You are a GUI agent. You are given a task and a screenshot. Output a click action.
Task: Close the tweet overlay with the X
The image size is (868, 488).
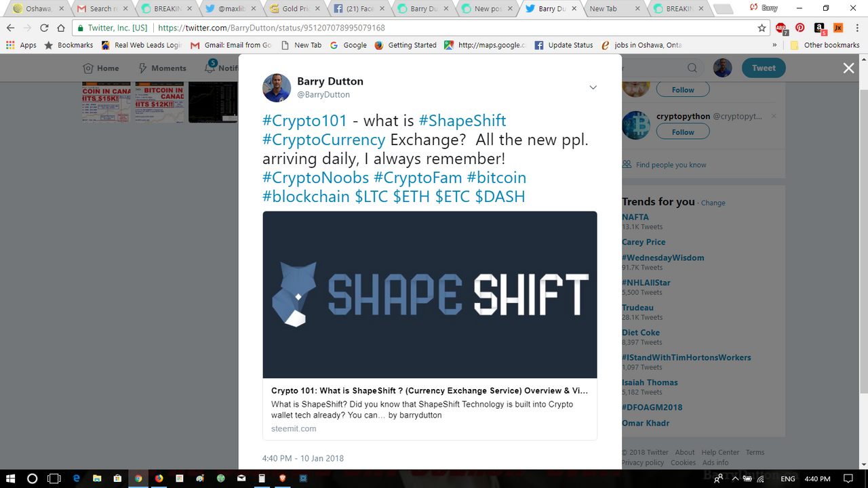(848, 68)
